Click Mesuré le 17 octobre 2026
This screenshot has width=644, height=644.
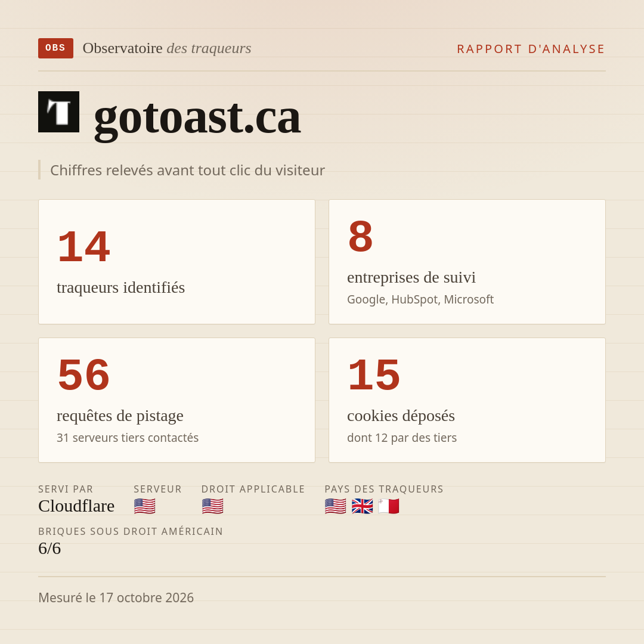(x=116, y=597)
